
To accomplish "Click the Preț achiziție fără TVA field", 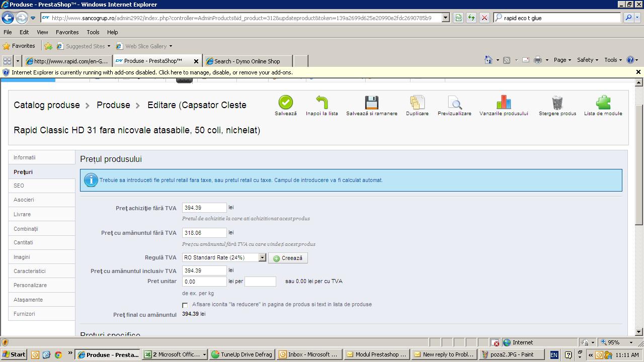I will click(x=204, y=208).
